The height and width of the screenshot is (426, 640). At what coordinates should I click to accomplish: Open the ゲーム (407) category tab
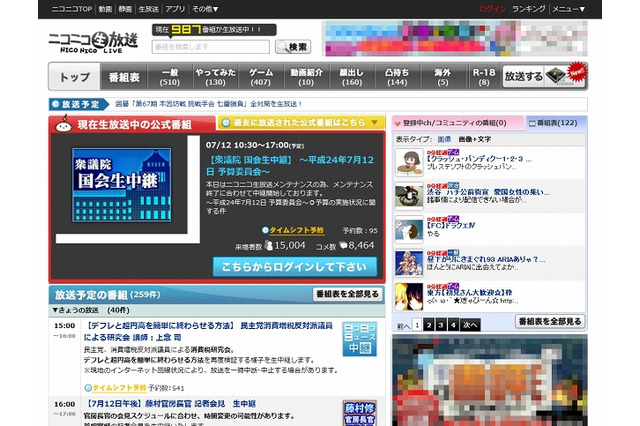(x=261, y=77)
